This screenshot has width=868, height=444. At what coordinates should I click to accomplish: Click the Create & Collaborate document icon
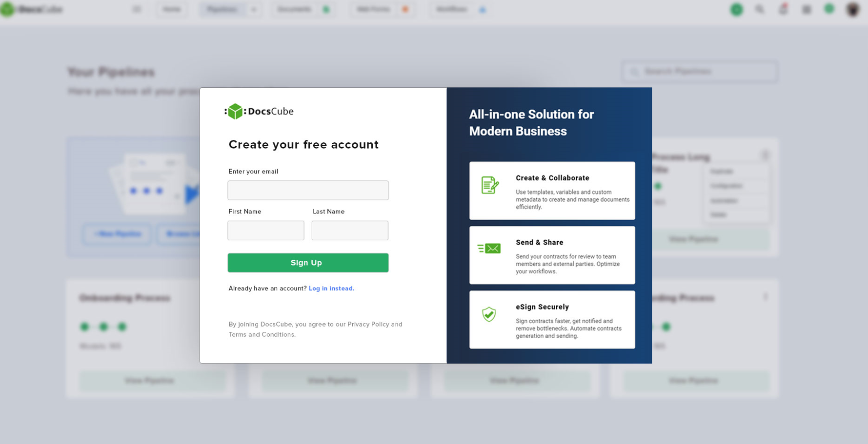pos(490,185)
